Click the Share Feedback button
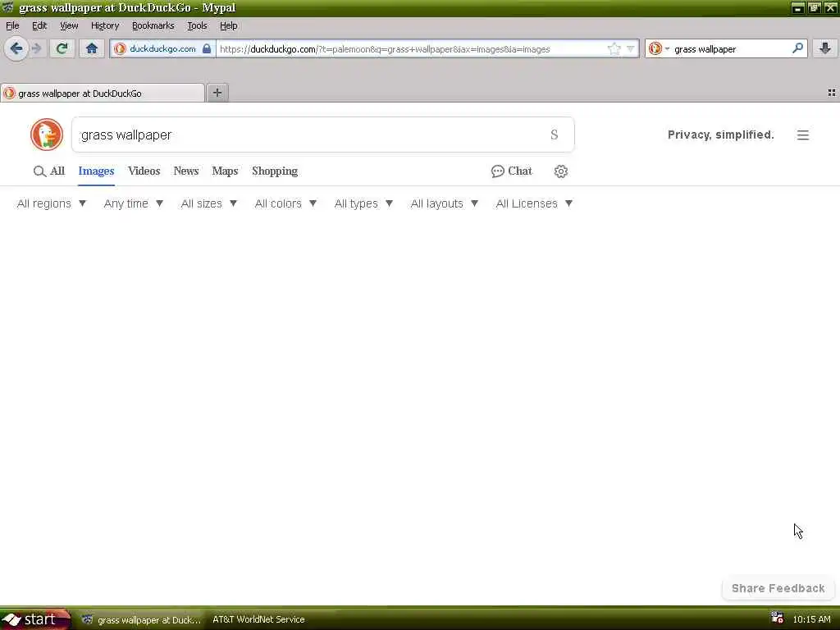840x630 pixels. [778, 588]
